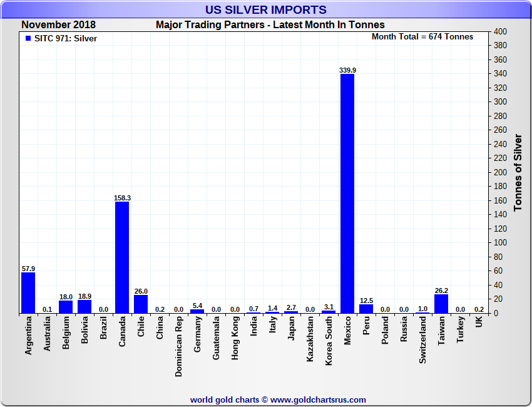The width and height of the screenshot is (532, 407).
Task: Click the Korea South axis label
Action: (329, 341)
